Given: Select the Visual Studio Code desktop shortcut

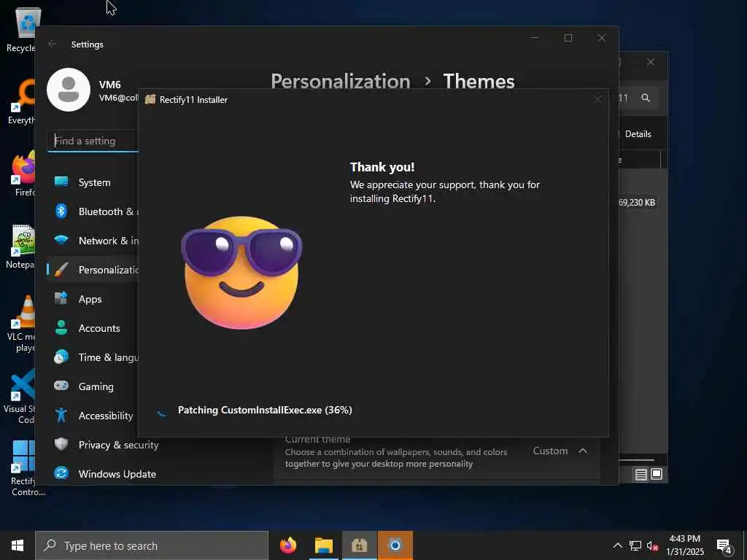Looking at the screenshot, I should pos(20,396).
